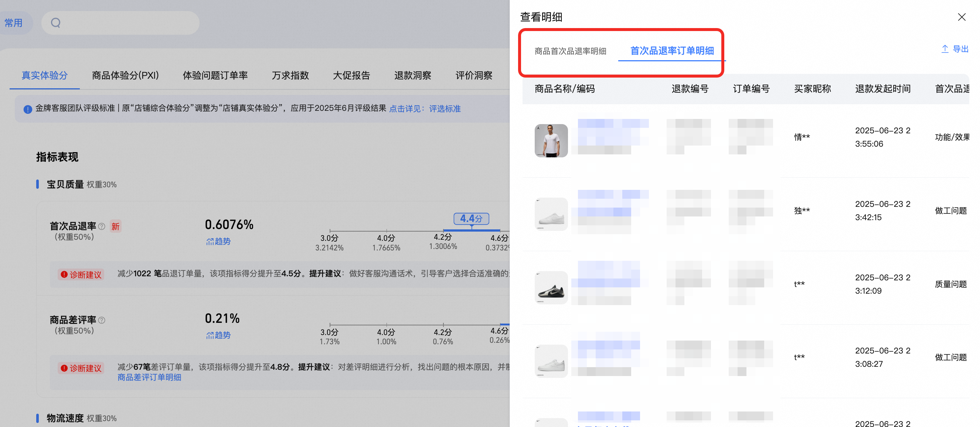Click the 宝贝质量 section heading
This screenshot has height=427, width=980.
65,184
